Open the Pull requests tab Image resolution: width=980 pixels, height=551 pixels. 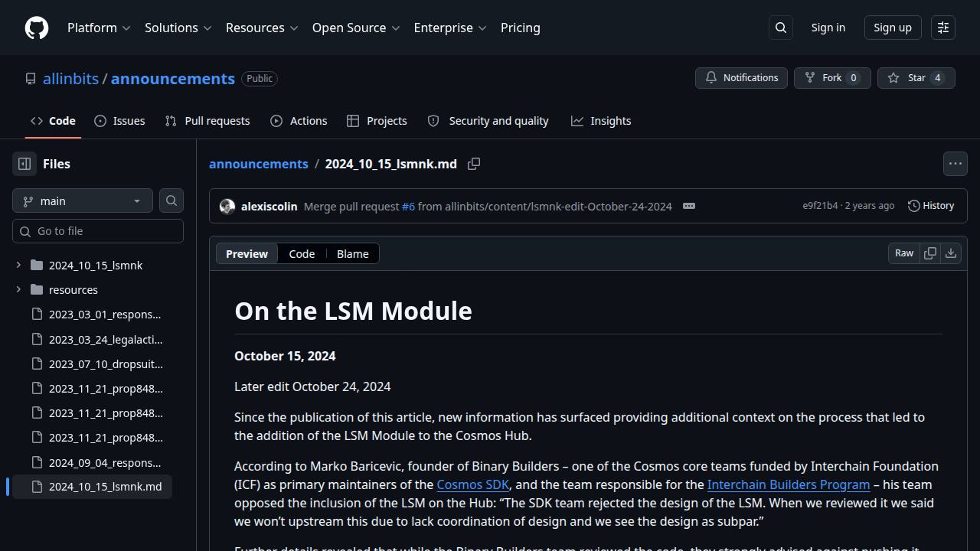tap(207, 121)
